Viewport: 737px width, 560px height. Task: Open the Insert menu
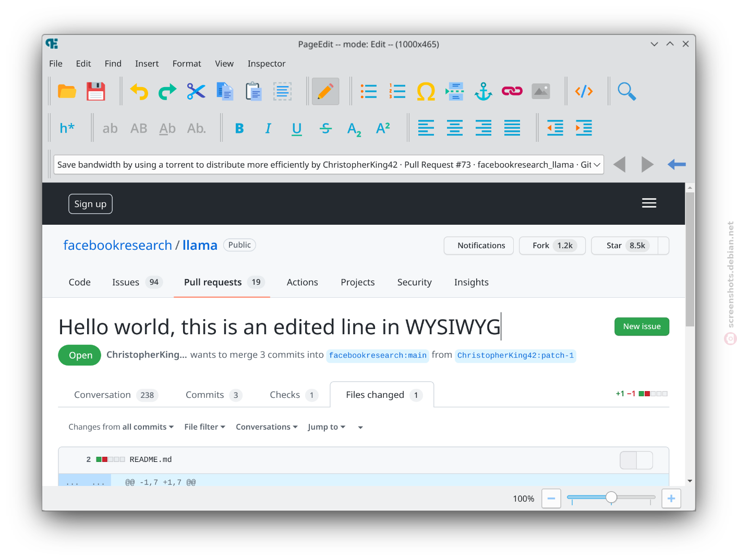pyautogui.click(x=147, y=64)
